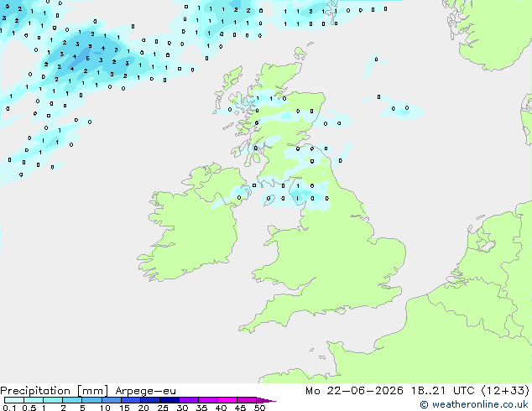Click the "0.1" legend value
532x411 pixels.
click(9, 408)
